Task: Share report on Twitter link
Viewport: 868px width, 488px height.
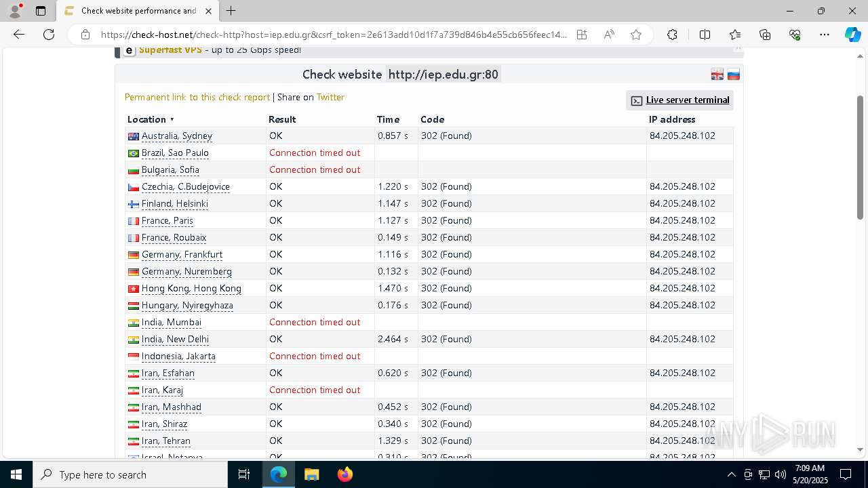Action: click(330, 98)
